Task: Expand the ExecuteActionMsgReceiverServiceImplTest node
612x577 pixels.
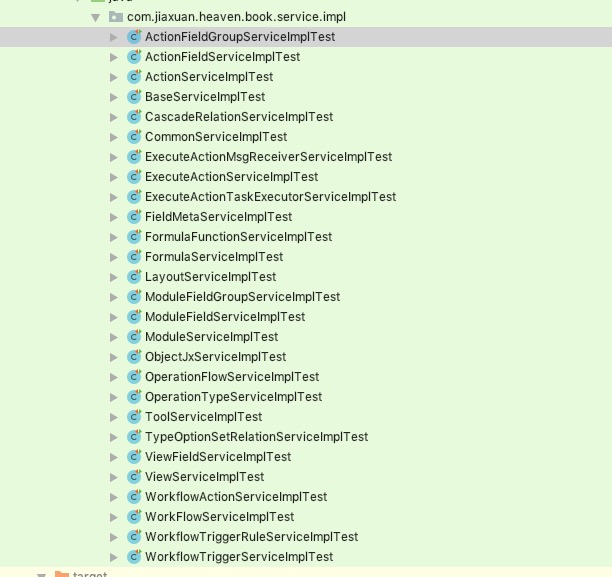Action: [114, 157]
